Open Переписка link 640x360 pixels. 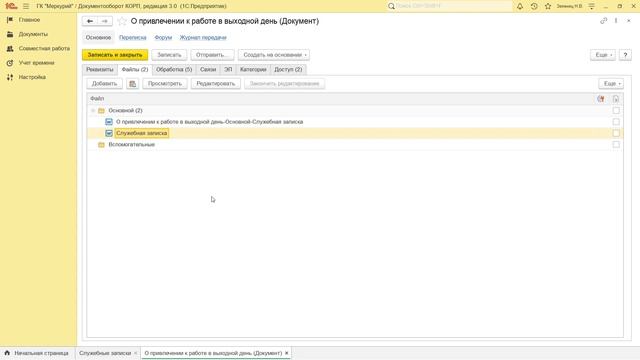[133, 38]
